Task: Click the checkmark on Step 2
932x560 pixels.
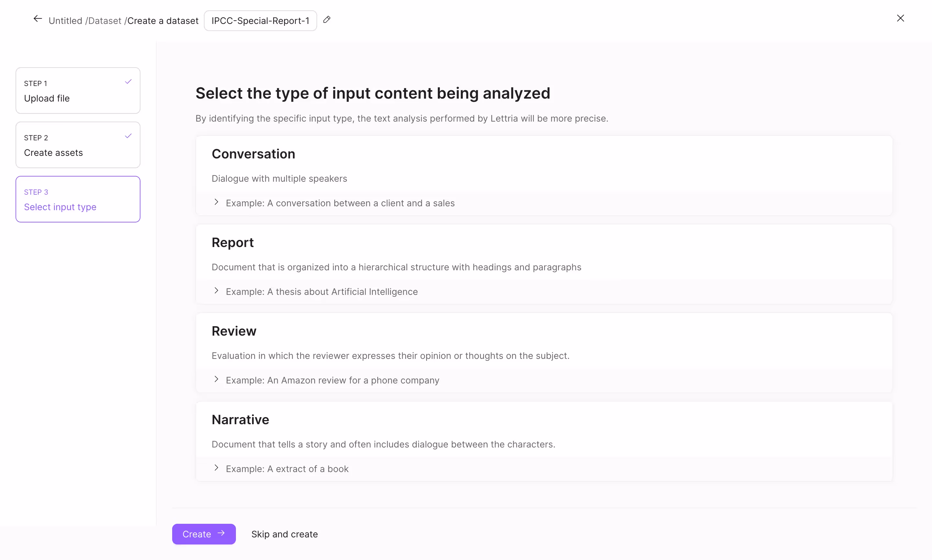Action: coord(128,135)
